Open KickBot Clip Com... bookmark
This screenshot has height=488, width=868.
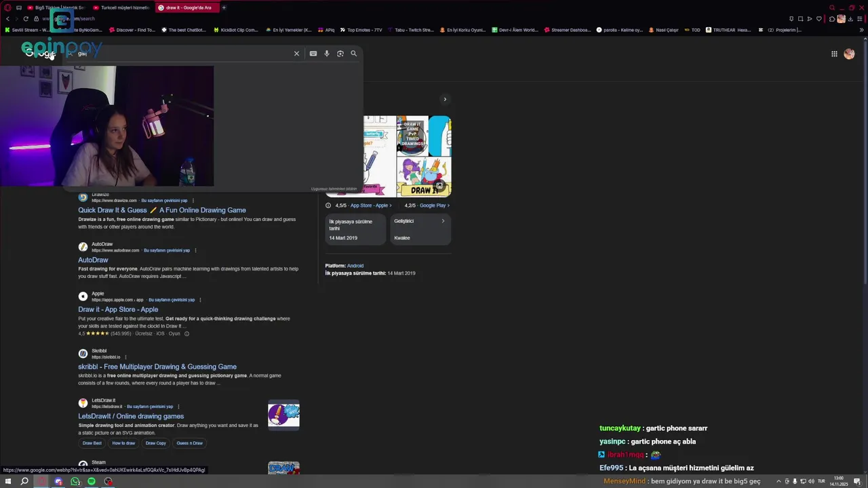point(236,30)
